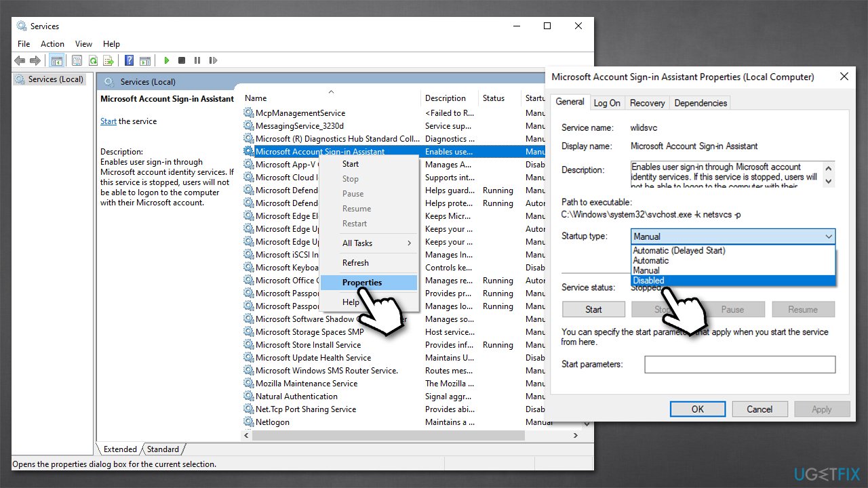The image size is (868, 488).
Task: Start the service using the green play toolbar icon
Action: (166, 60)
